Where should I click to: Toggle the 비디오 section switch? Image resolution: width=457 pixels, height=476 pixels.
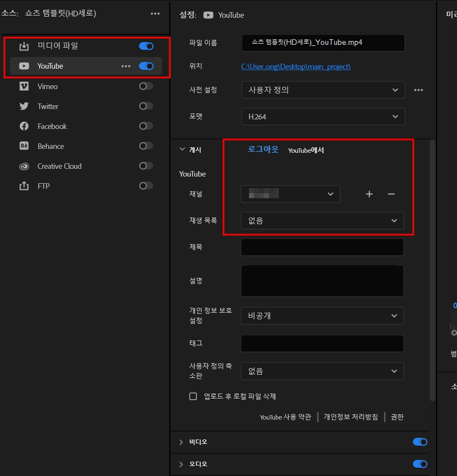click(x=420, y=442)
